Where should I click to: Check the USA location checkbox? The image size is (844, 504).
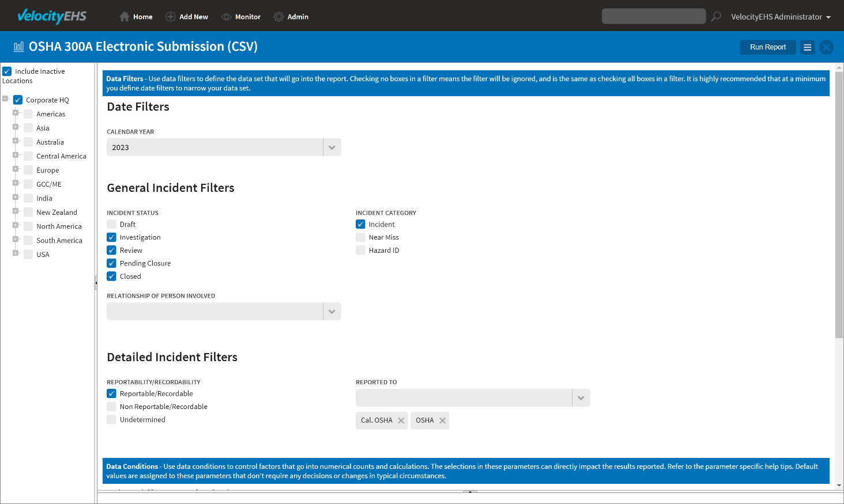coord(28,255)
